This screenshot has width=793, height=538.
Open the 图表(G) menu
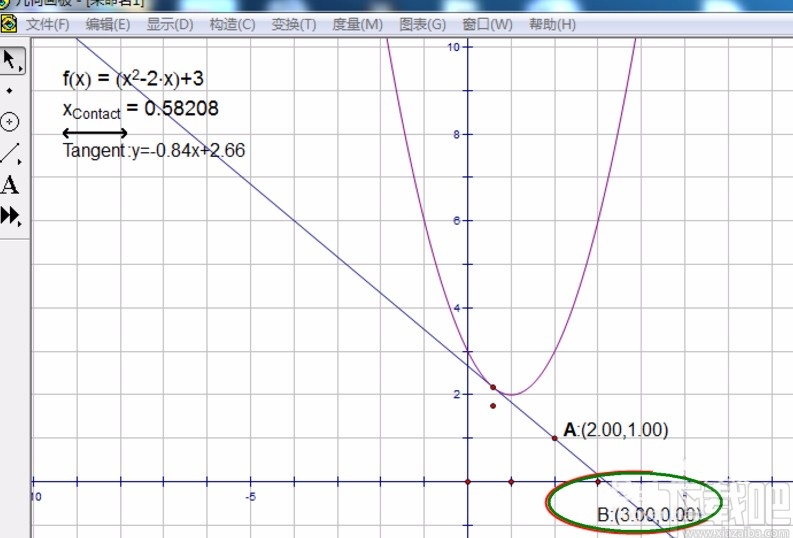pyautogui.click(x=423, y=24)
